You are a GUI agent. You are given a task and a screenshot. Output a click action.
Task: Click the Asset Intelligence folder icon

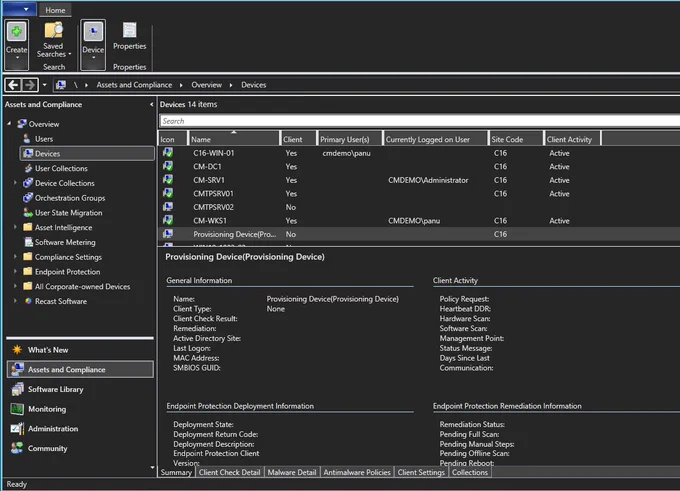click(x=28, y=227)
